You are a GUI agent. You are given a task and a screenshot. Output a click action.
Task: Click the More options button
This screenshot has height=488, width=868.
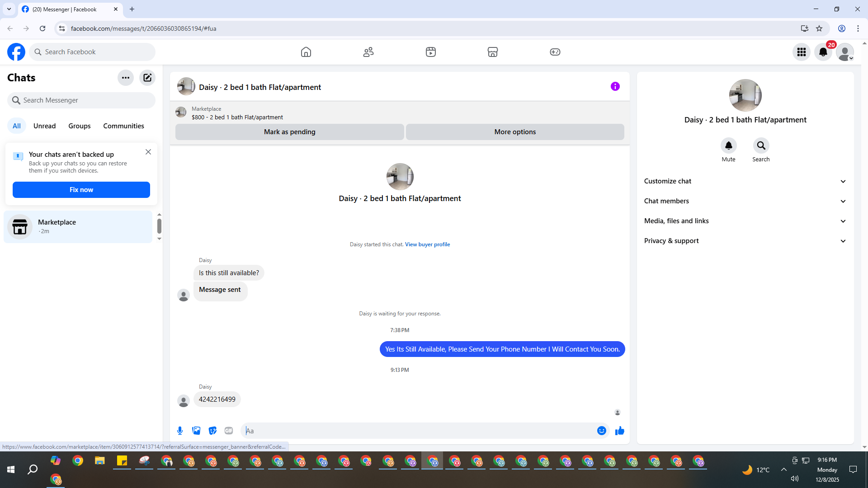point(515,132)
